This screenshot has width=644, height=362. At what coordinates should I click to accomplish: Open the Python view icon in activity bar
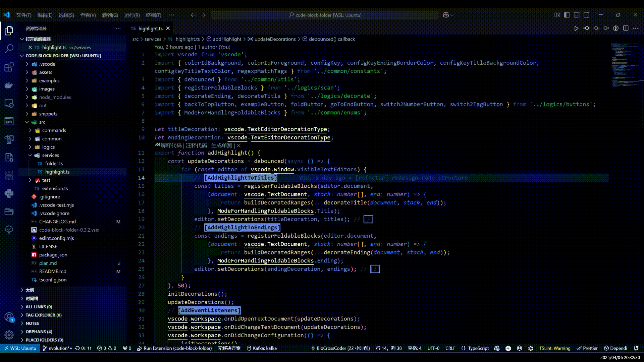(9, 193)
